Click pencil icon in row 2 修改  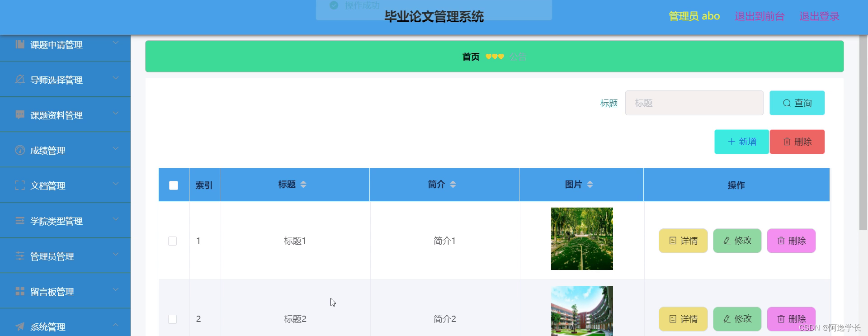[x=727, y=319]
